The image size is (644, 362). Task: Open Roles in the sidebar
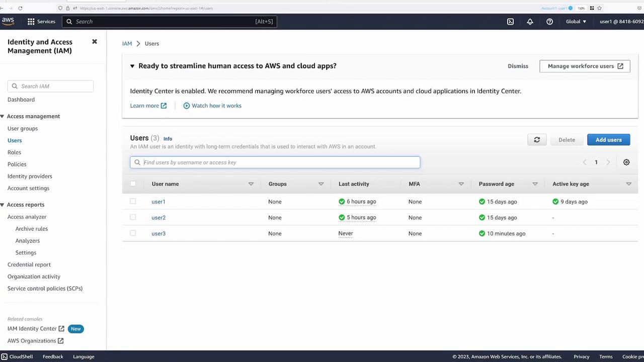[x=14, y=152]
